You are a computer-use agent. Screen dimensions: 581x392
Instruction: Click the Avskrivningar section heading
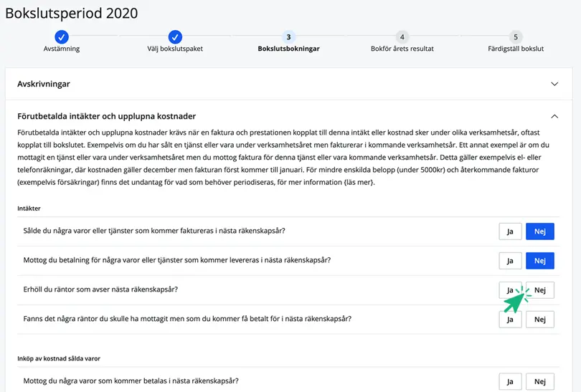[44, 84]
